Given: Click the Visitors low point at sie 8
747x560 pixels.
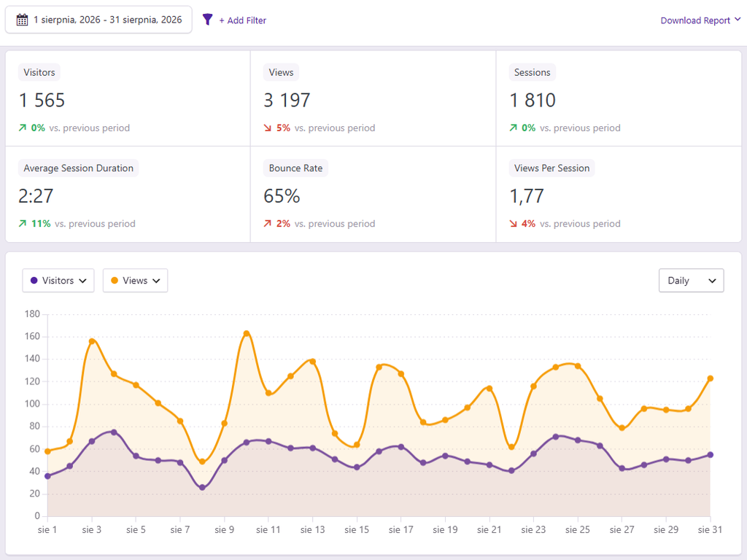Looking at the screenshot, I should pos(203,488).
